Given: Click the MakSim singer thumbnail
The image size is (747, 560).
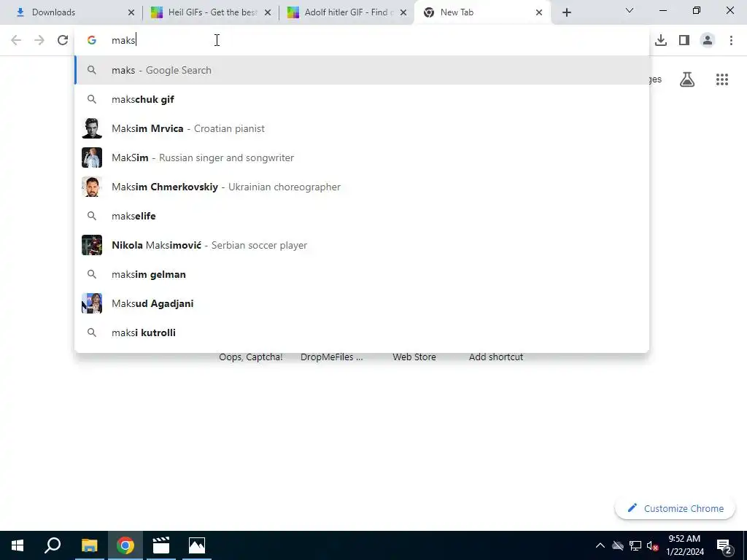Looking at the screenshot, I should click(x=91, y=157).
